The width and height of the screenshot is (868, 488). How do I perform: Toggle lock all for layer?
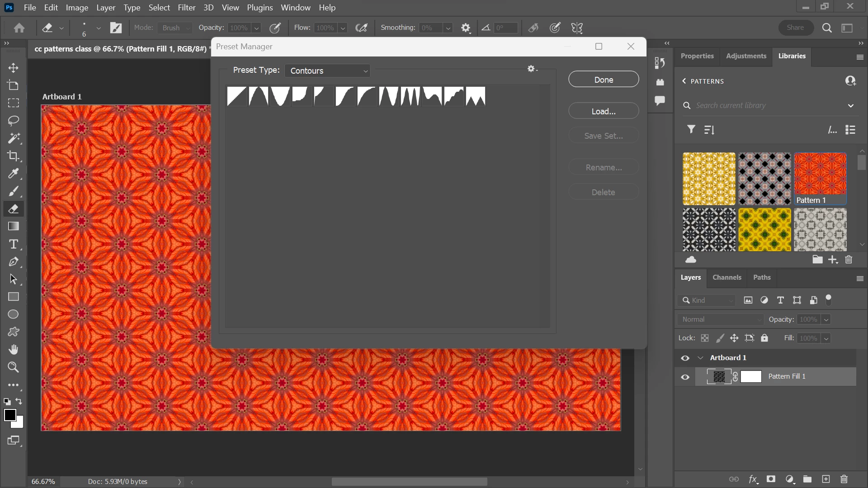[764, 338]
